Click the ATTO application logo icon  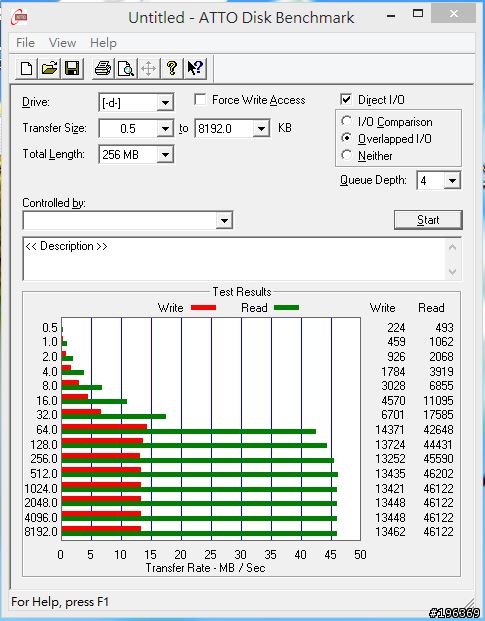point(20,17)
